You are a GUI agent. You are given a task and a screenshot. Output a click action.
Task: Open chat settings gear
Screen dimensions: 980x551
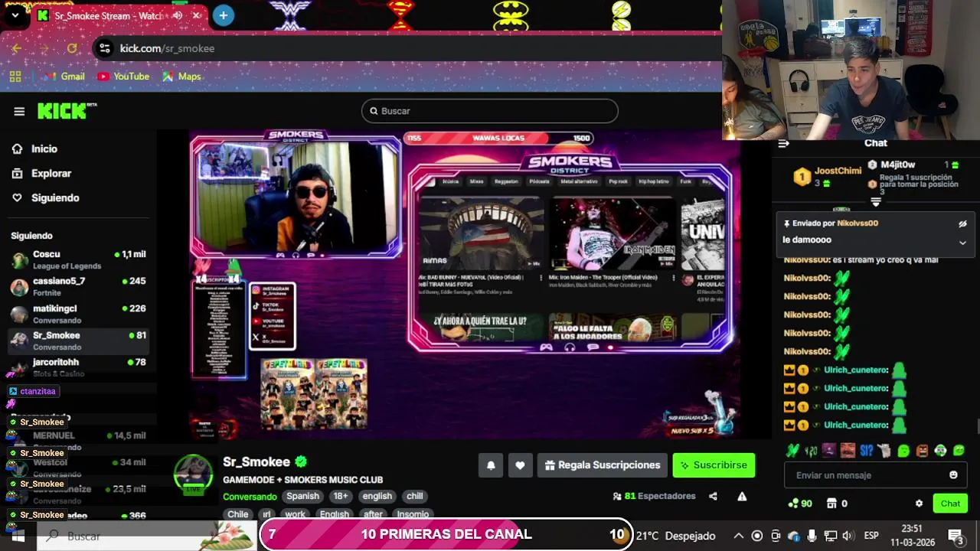pos(919,504)
